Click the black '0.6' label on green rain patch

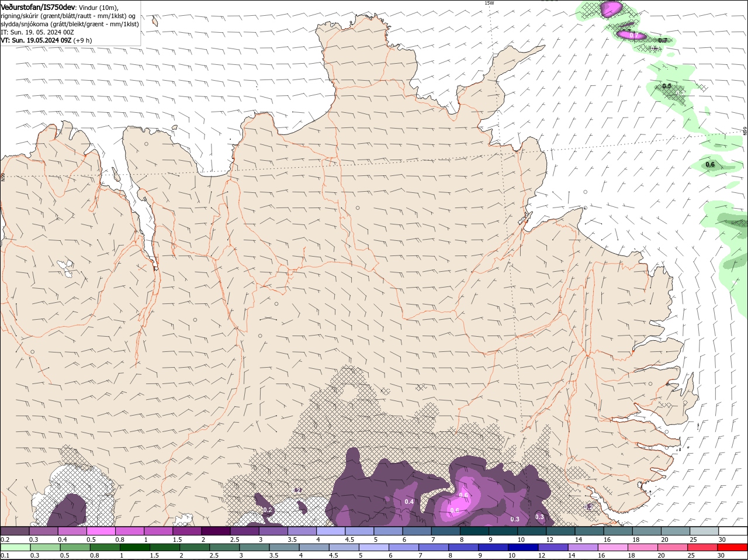tap(710, 165)
